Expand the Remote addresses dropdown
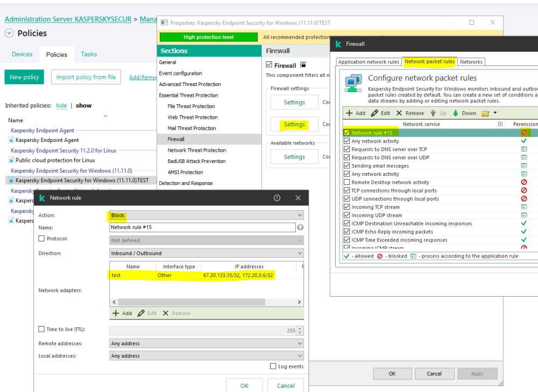 (207, 344)
